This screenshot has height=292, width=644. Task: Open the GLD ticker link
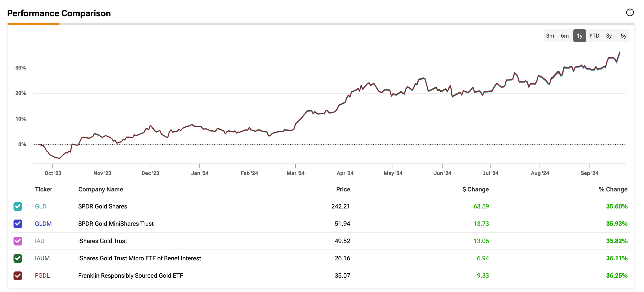41,206
